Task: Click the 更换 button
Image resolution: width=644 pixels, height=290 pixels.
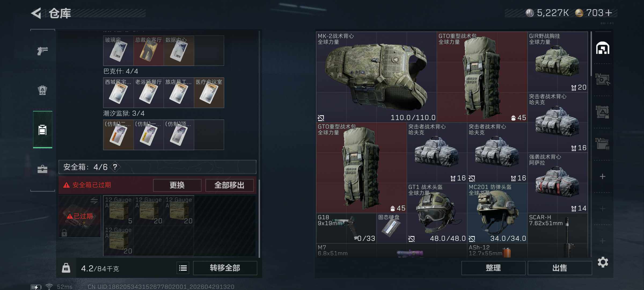Action: tap(177, 185)
